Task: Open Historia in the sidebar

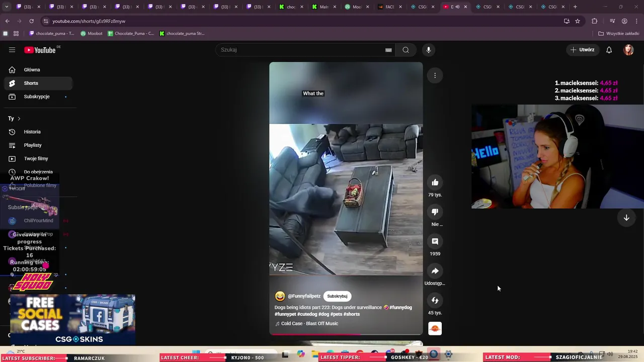Action: 38,132
